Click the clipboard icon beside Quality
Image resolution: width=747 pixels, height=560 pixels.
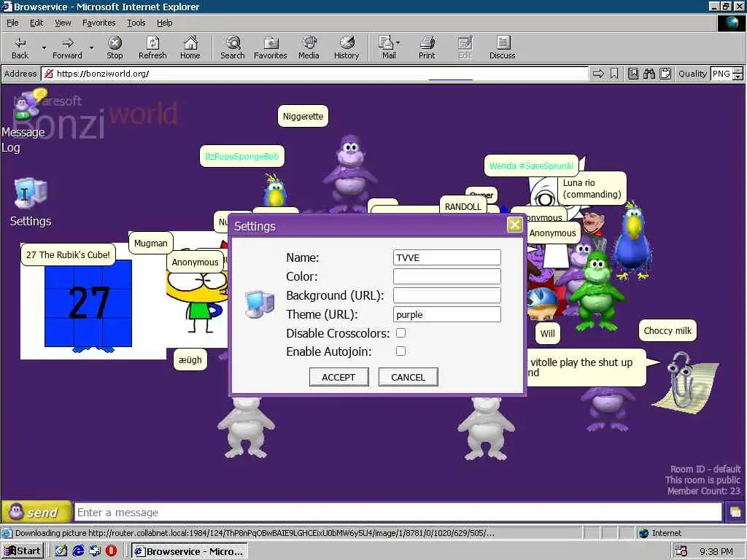pyautogui.click(x=665, y=74)
